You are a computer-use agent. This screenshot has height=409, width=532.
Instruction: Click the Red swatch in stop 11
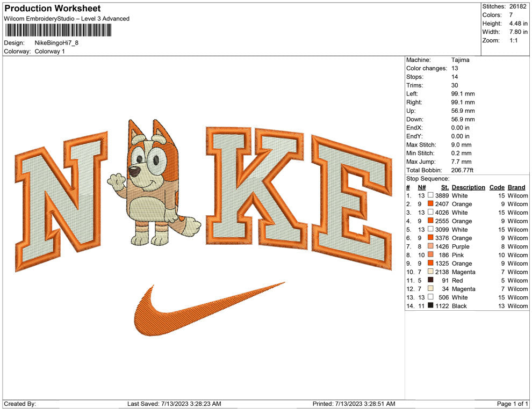430,280
